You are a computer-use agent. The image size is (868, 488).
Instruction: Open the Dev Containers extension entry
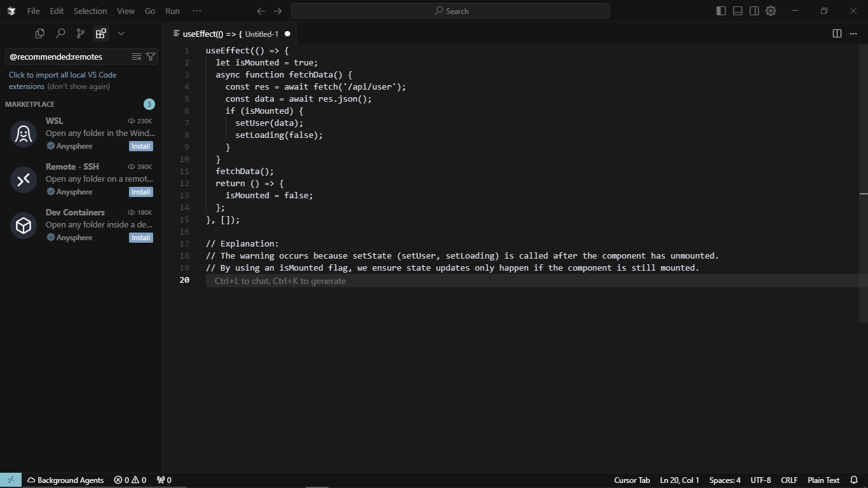[81, 225]
